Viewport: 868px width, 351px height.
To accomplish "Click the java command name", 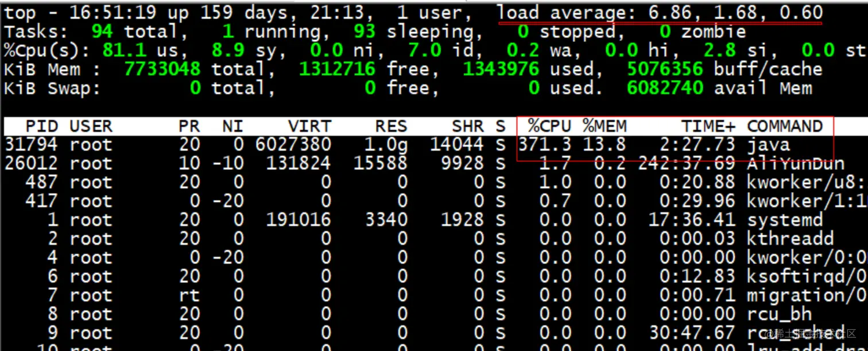I will [x=769, y=146].
